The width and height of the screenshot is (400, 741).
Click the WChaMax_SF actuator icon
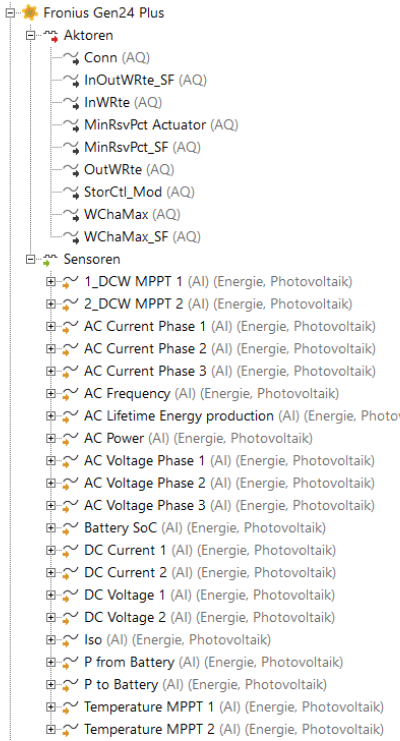pyautogui.click(x=71, y=237)
